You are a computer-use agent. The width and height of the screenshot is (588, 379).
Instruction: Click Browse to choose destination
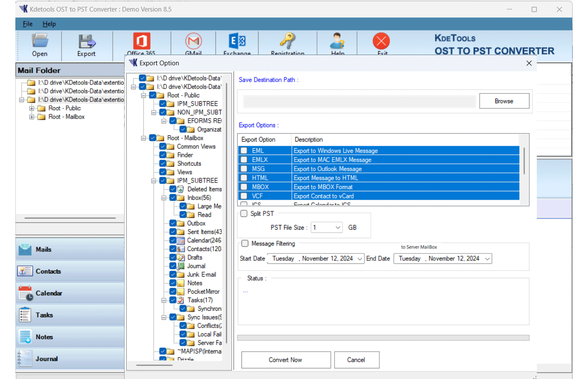click(504, 101)
